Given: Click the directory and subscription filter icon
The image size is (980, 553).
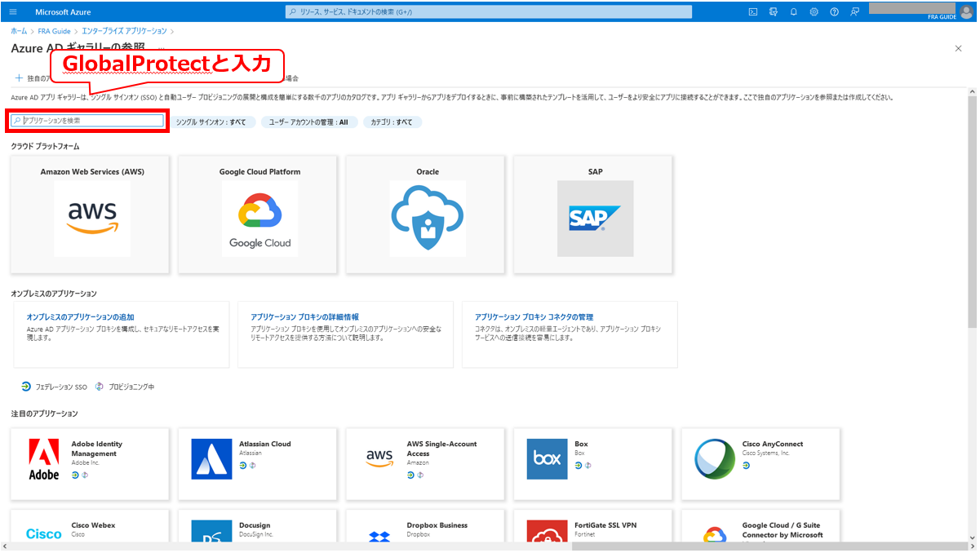Looking at the screenshot, I should [773, 11].
